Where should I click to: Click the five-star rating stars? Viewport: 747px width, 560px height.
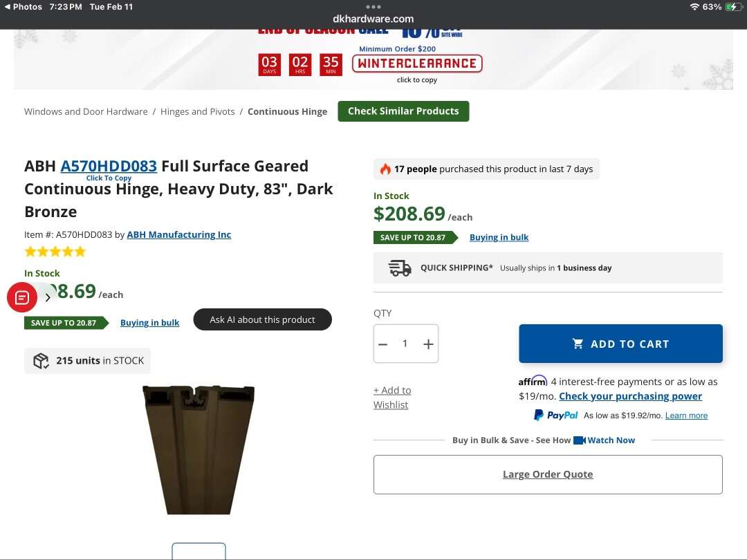pos(55,251)
